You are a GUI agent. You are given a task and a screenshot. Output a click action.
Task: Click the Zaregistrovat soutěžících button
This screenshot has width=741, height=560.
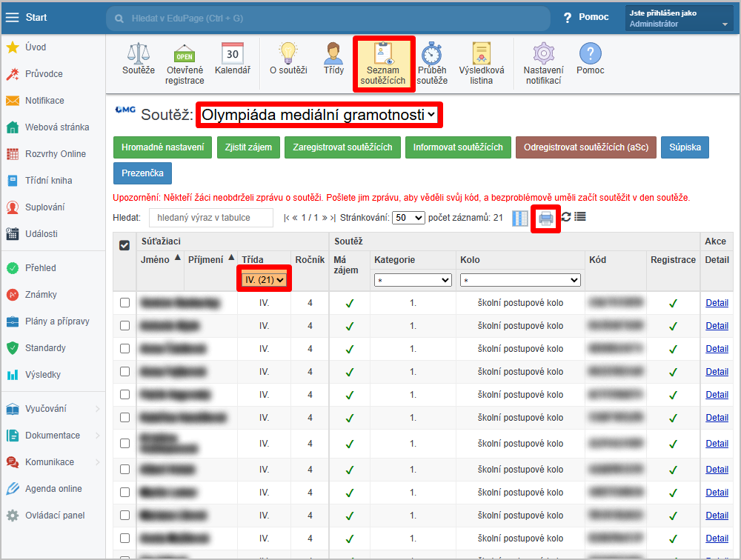[342, 147]
